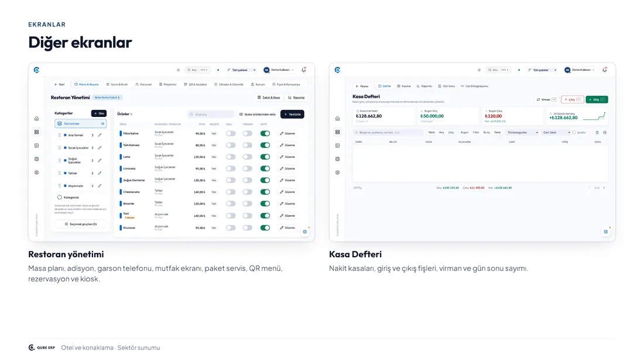This screenshot has width=644, height=362.
Task: Enable the Hızlı toggle for Limonata
Action: click(231, 168)
